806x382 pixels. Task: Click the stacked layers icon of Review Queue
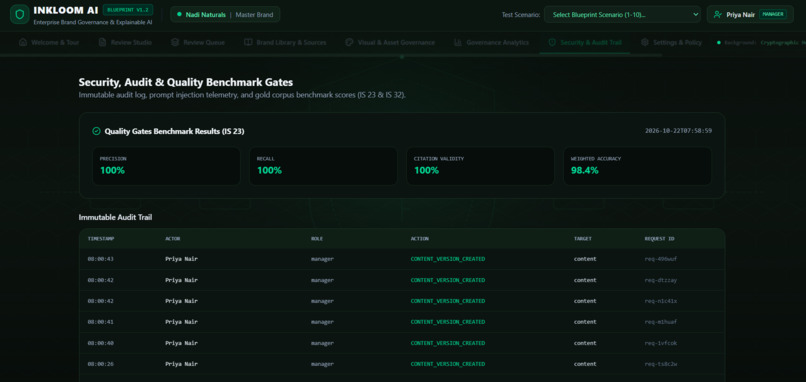pos(175,43)
